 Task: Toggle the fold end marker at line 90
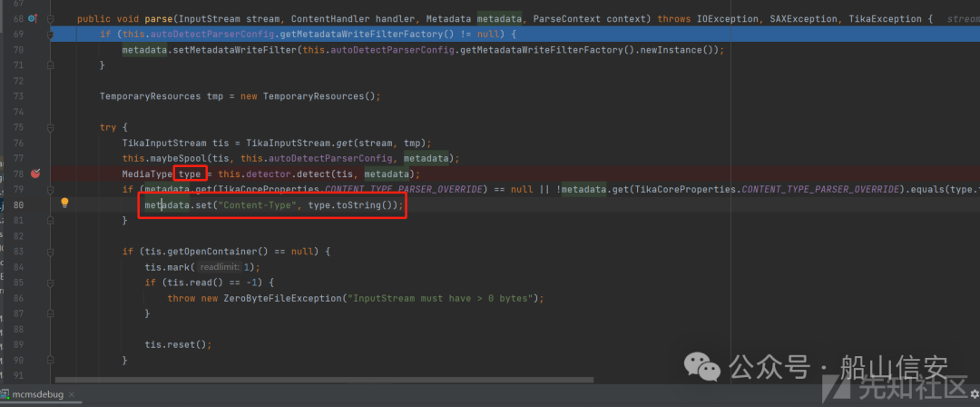[51, 360]
